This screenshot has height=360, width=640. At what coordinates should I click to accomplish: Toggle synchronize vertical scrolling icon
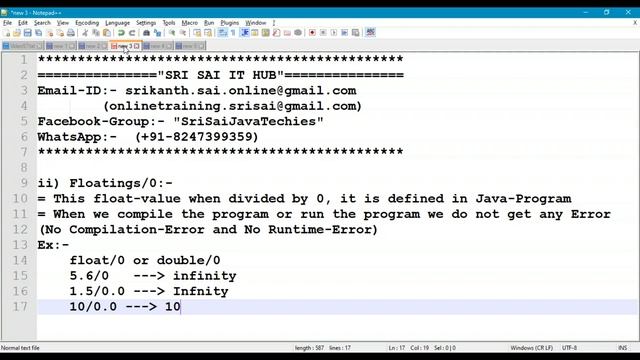(x=197, y=33)
